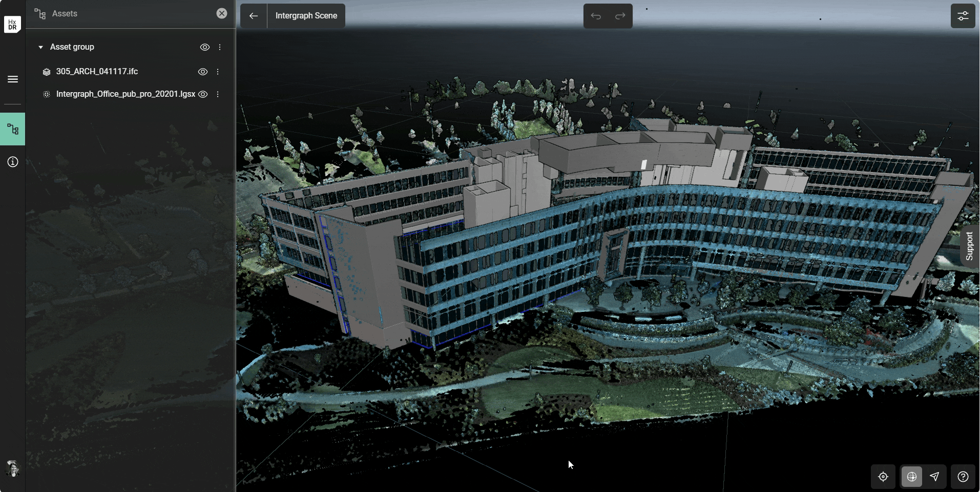Hide the Intergraph_Office_pub_pro_20201.lgsx asset
This screenshot has height=492, width=980.
pyautogui.click(x=203, y=94)
